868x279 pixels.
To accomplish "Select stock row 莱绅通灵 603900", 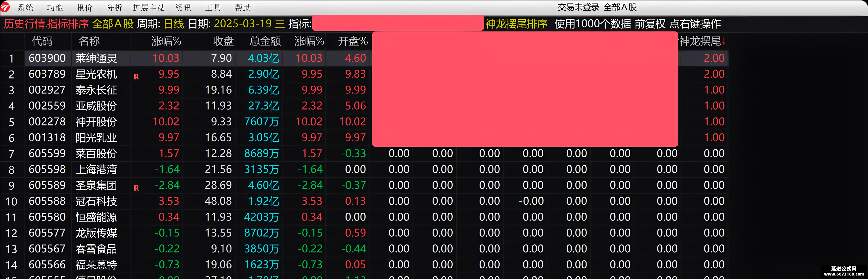I will (x=364, y=58).
